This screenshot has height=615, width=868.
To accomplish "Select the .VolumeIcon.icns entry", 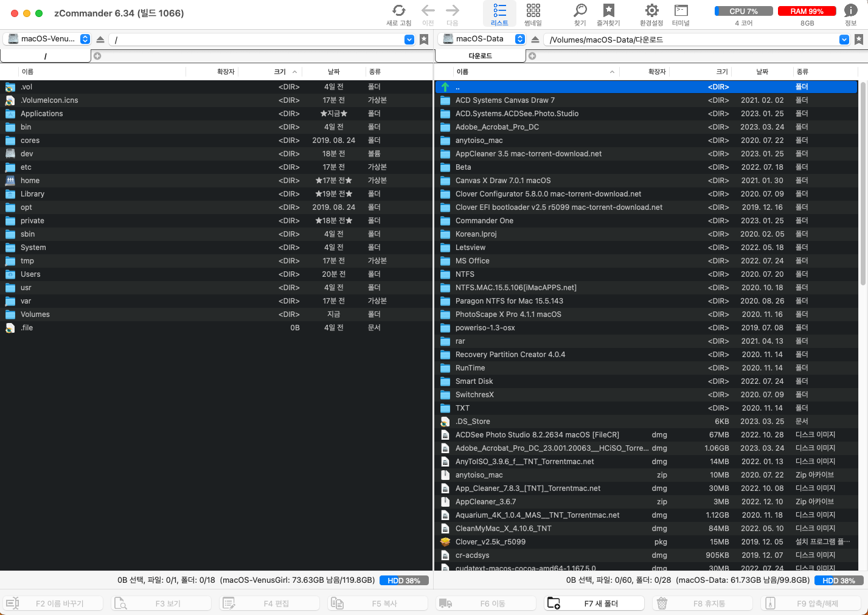I will 216,100.
